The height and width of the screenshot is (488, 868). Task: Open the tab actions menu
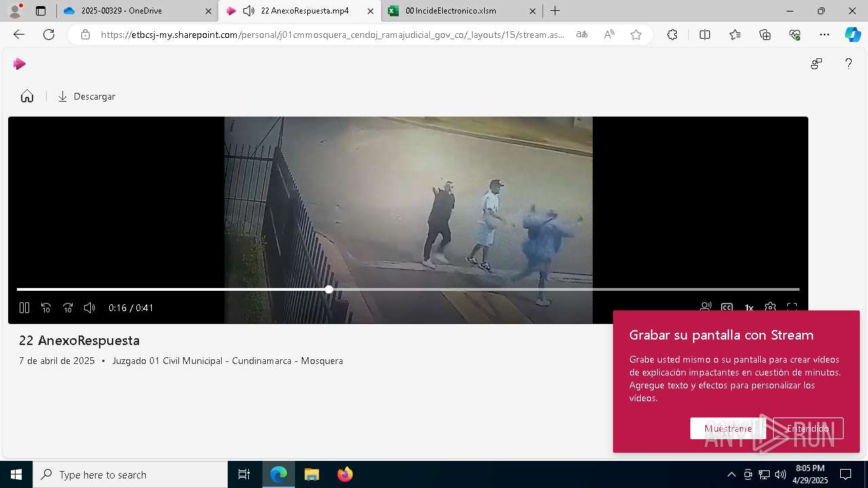click(41, 11)
